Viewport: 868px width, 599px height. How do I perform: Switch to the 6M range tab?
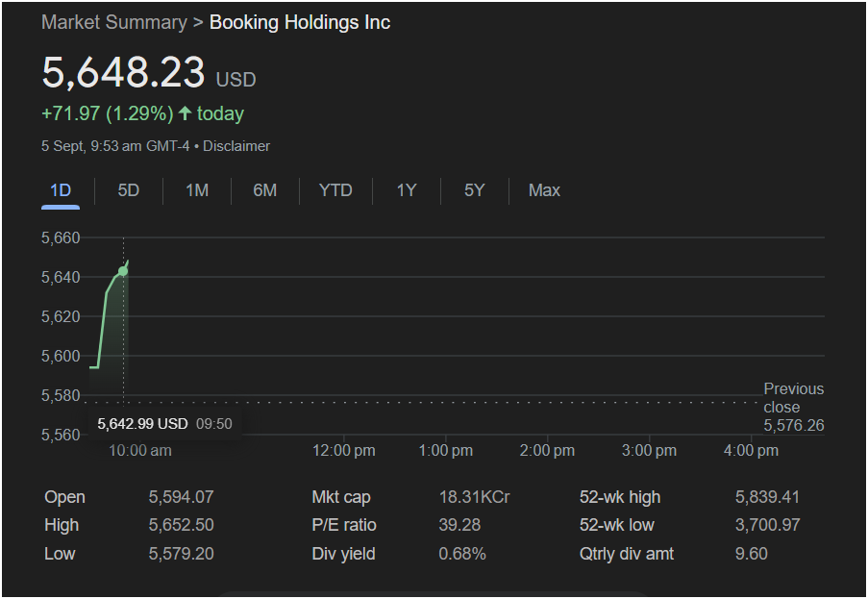tap(264, 190)
